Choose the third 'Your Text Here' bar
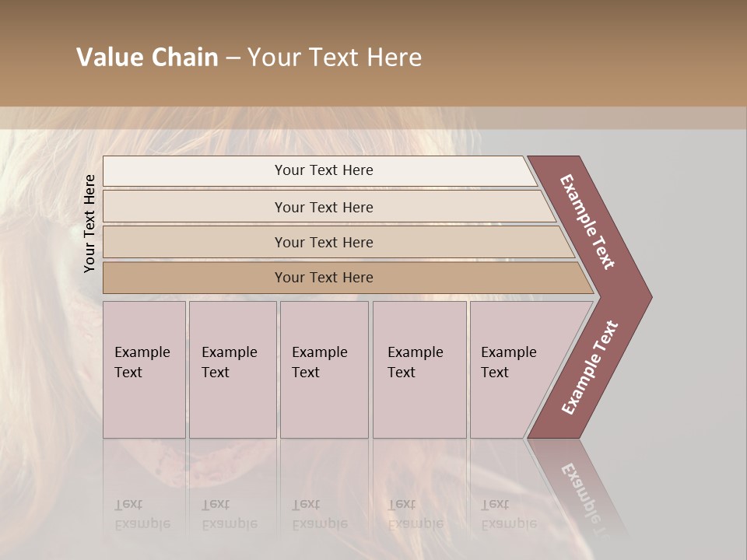Screen dimensions: 747x560 [x=338, y=242]
